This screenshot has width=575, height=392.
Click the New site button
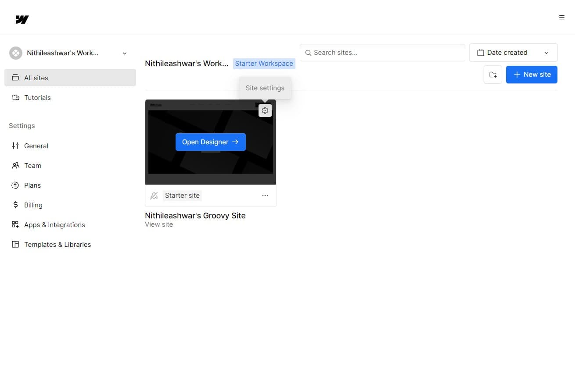coord(532,75)
